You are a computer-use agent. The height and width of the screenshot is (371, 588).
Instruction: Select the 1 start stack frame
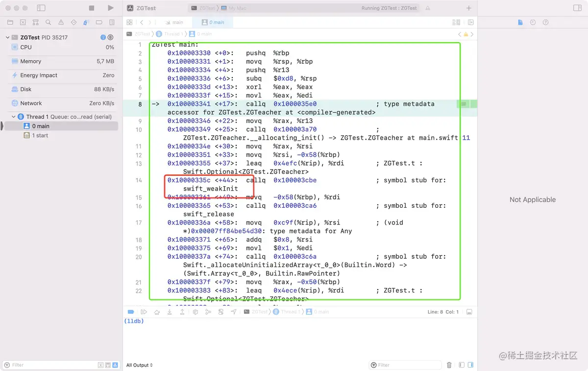point(61,135)
